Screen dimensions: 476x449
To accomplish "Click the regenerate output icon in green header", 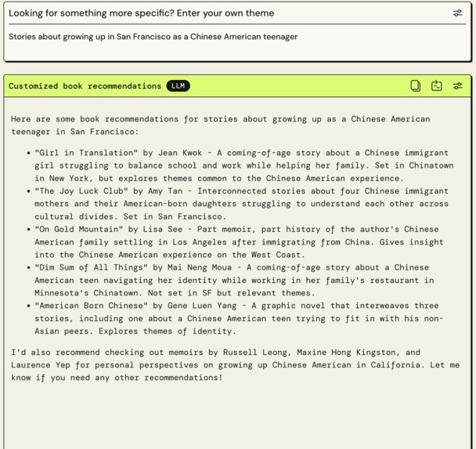I will [437, 86].
